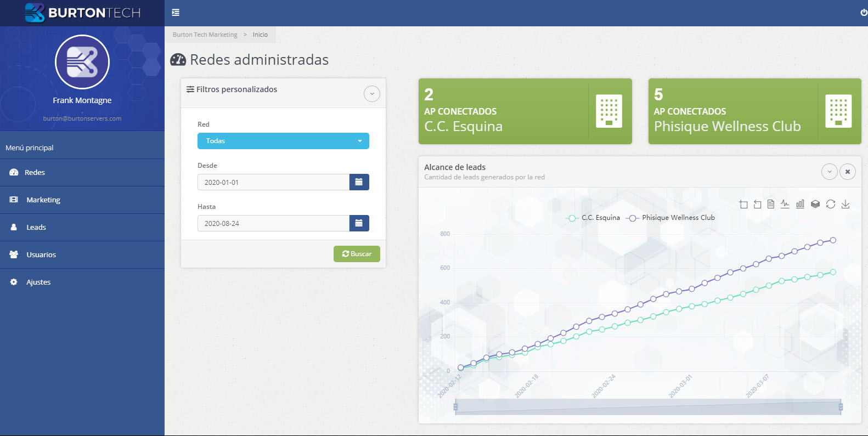868x436 pixels.
Task: Click Burton Tech Marketing breadcrumb link
Action: tap(205, 35)
